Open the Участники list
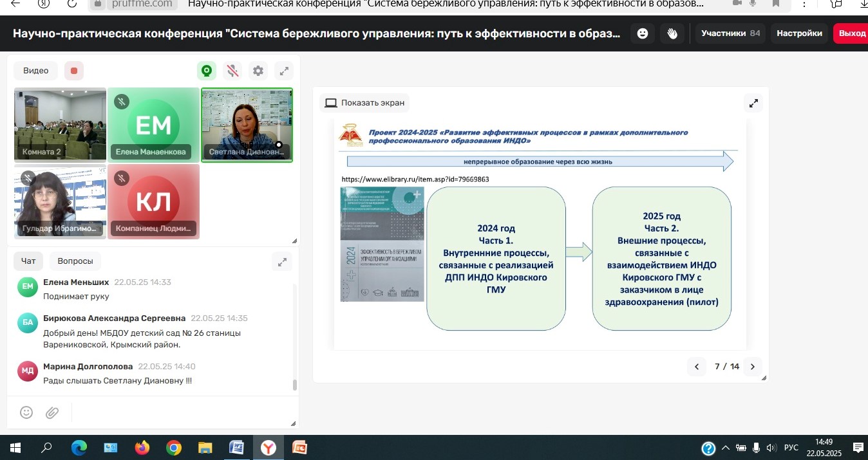 click(x=730, y=33)
